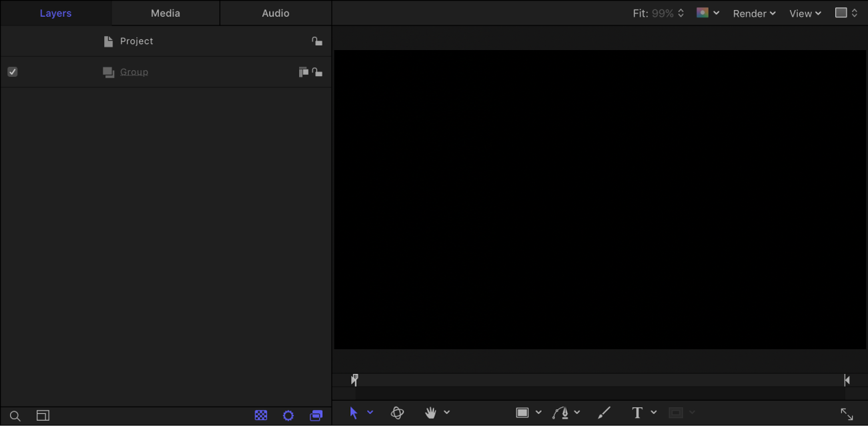Toggle the lock on the Project row

point(318,41)
